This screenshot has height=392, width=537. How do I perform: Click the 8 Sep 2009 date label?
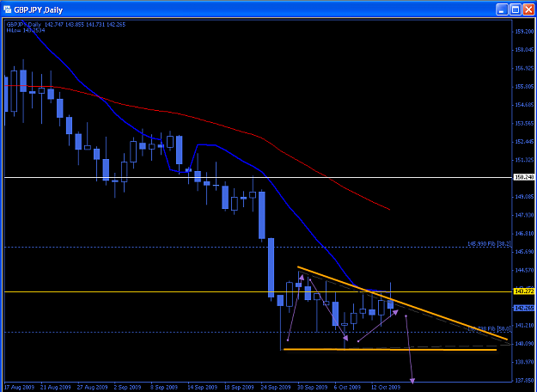pos(166,388)
